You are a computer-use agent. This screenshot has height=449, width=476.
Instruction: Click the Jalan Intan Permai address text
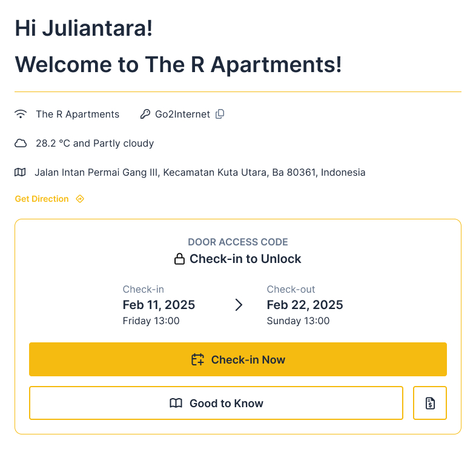[200, 173]
